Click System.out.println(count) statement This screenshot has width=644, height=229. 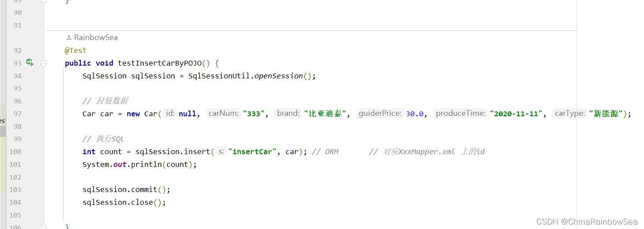[139, 164]
